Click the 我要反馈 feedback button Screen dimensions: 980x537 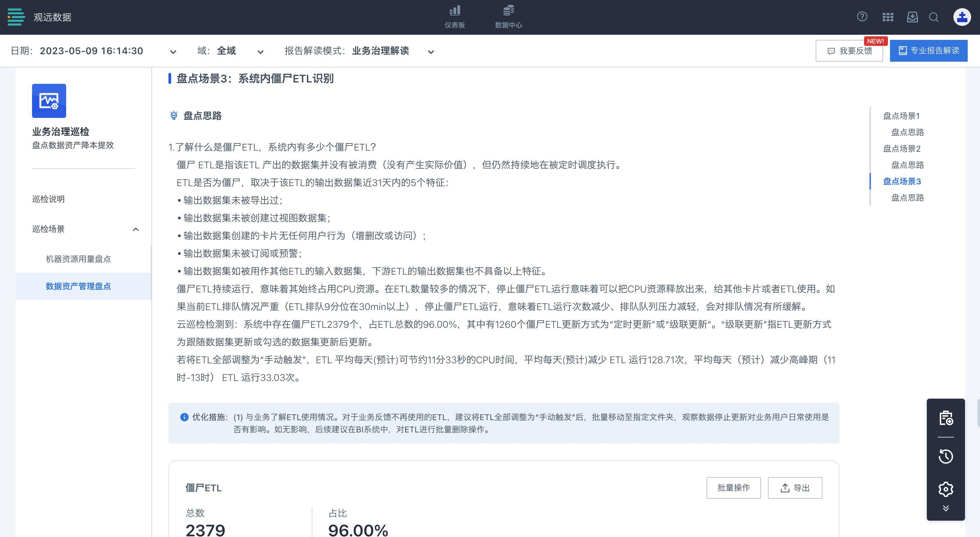[849, 51]
